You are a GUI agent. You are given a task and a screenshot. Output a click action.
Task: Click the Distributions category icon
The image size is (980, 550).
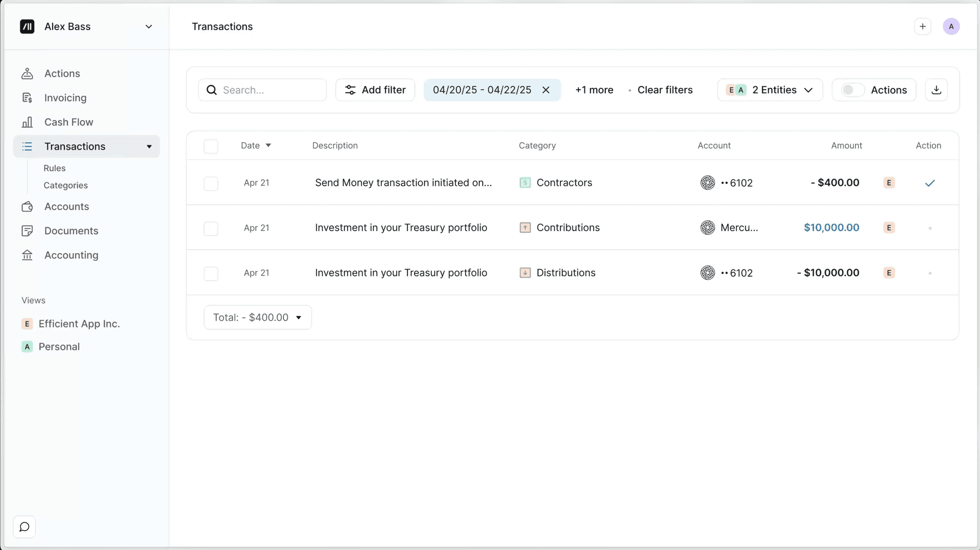click(x=525, y=272)
